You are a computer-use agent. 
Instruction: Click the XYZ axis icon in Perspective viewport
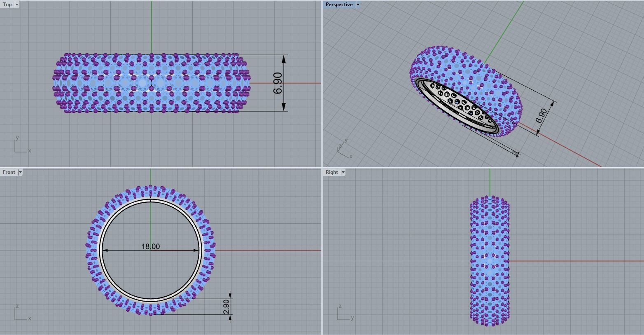[x=345, y=148]
